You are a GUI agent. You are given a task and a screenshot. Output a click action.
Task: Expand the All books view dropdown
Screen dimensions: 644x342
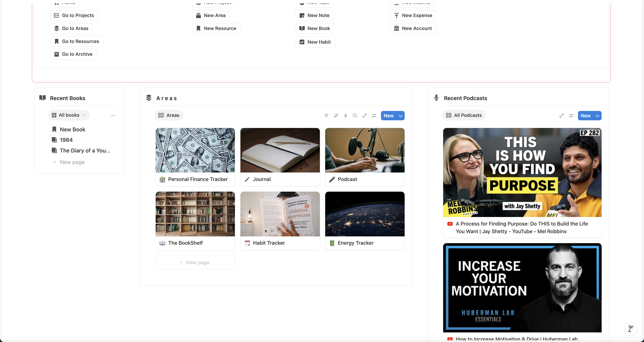69,115
